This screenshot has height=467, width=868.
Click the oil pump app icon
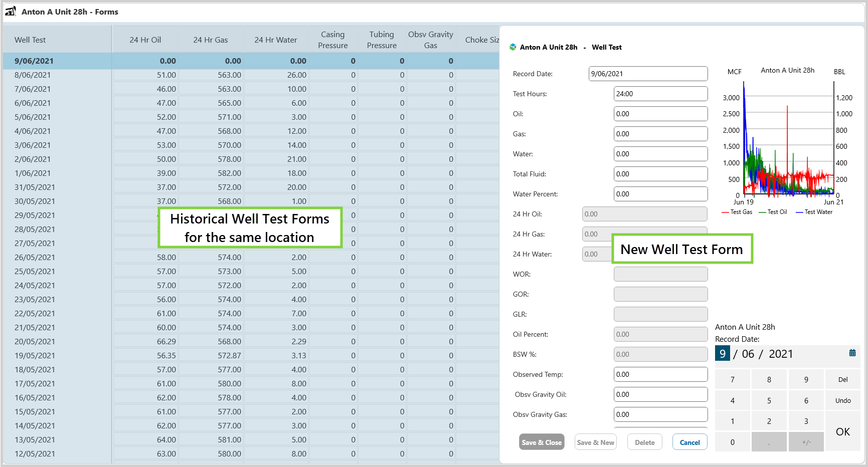click(11, 12)
